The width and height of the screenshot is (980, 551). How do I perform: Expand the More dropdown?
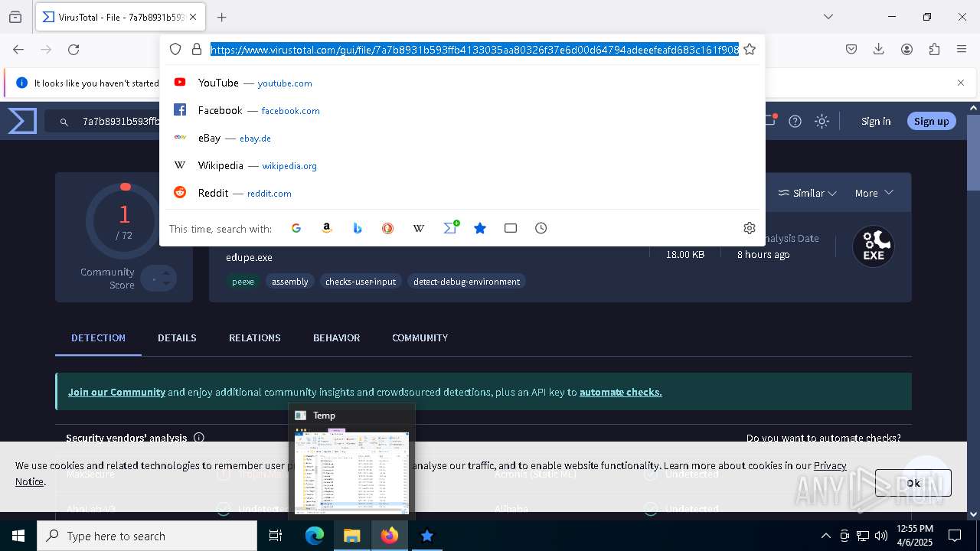point(874,193)
